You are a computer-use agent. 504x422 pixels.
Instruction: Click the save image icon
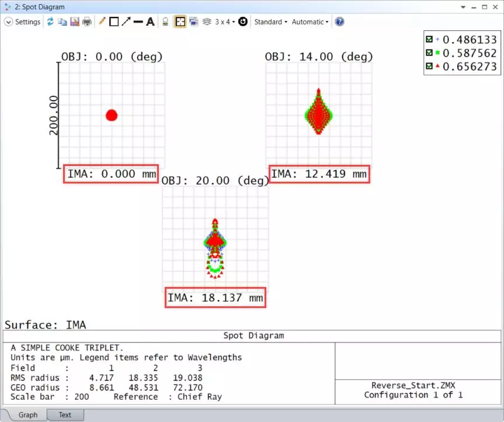point(75,22)
